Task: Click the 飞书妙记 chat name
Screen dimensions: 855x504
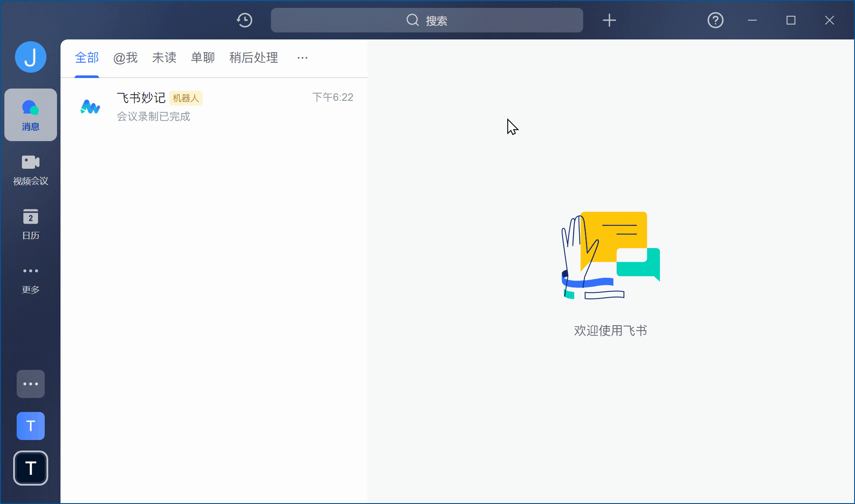Action: coord(141,98)
